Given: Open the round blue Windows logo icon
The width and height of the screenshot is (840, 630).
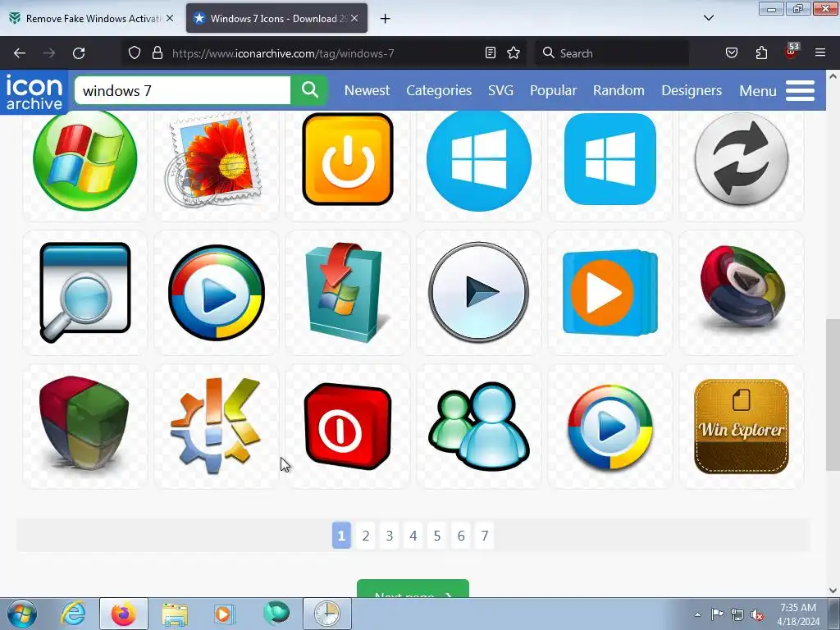Looking at the screenshot, I should (x=479, y=159).
